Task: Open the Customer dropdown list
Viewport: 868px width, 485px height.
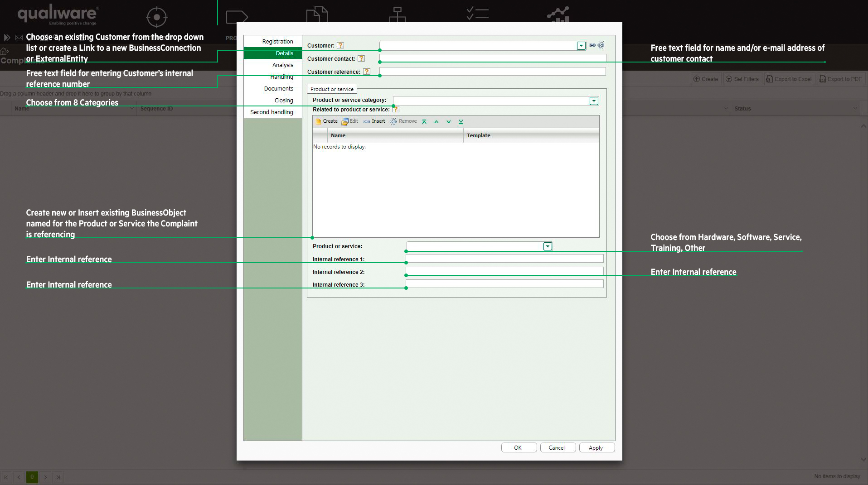Action: click(x=581, y=46)
